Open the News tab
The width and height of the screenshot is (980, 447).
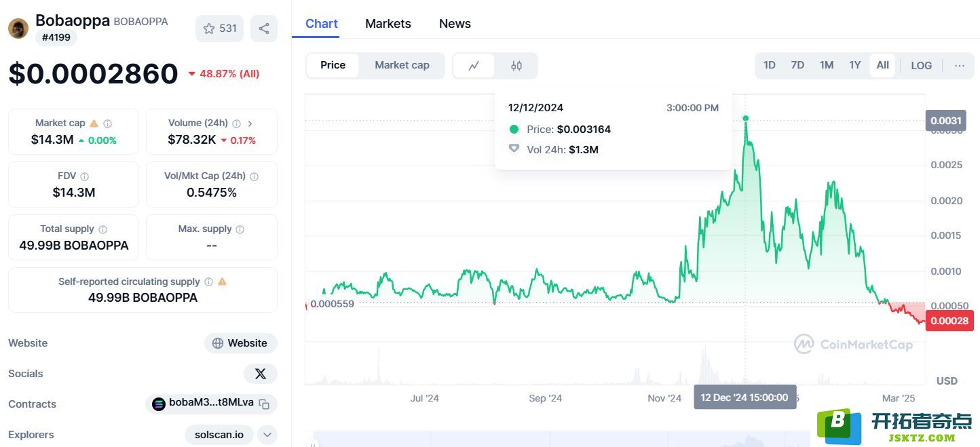point(455,24)
